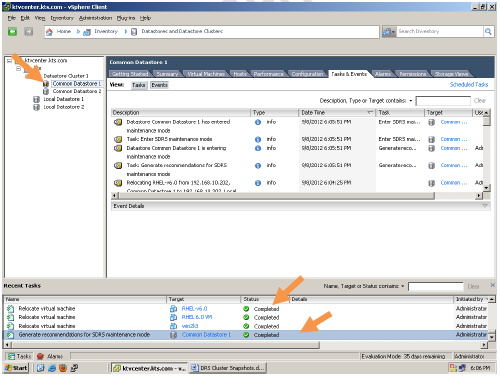Click event icon for 'has entered maintenance mode'
500x379 pixels.
pos(118,122)
